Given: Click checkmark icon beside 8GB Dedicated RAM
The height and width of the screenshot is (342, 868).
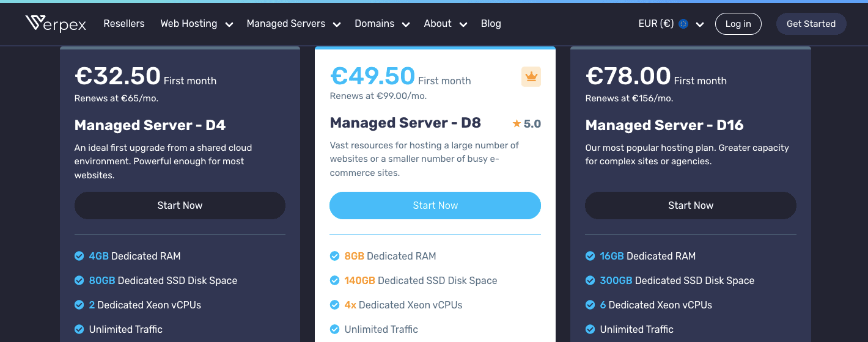Looking at the screenshot, I should click(335, 256).
